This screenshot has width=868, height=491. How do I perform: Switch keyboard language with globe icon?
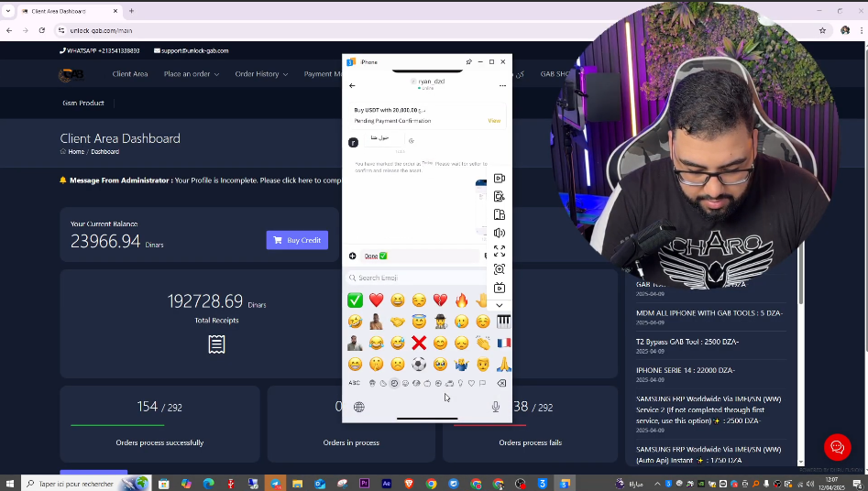pyautogui.click(x=359, y=407)
